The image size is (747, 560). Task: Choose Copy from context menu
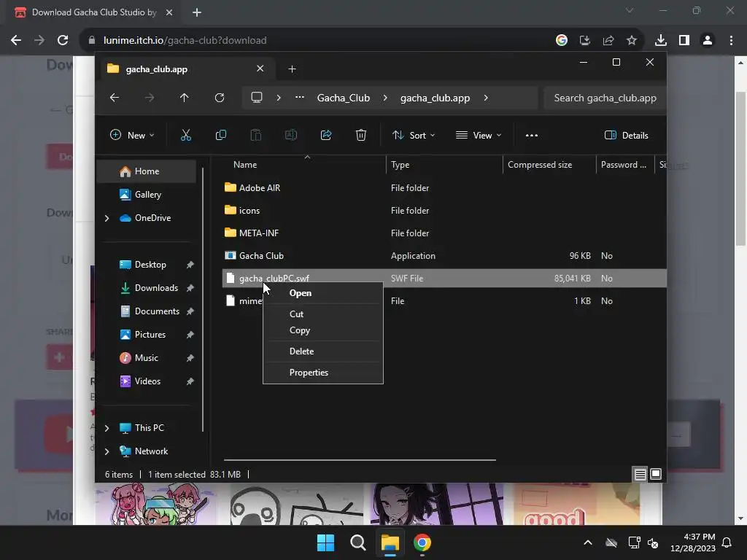[x=323, y=330]
